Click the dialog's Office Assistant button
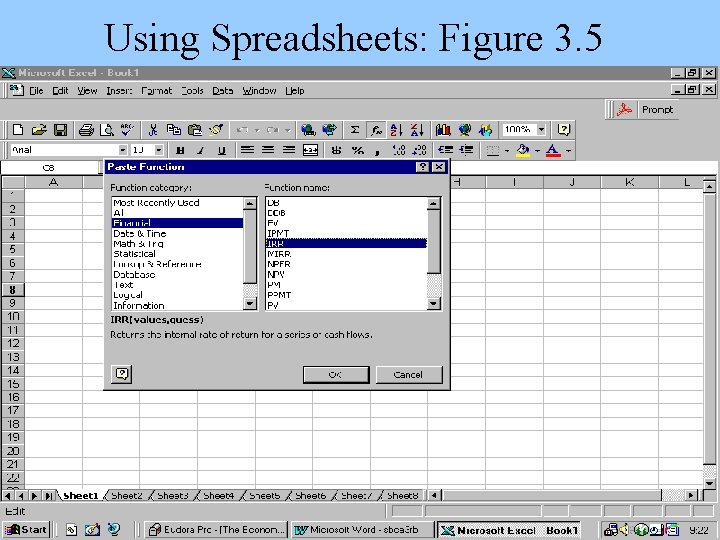Image resolution: width=720 pixels, height=540 pixels. [x=122, y=374]
